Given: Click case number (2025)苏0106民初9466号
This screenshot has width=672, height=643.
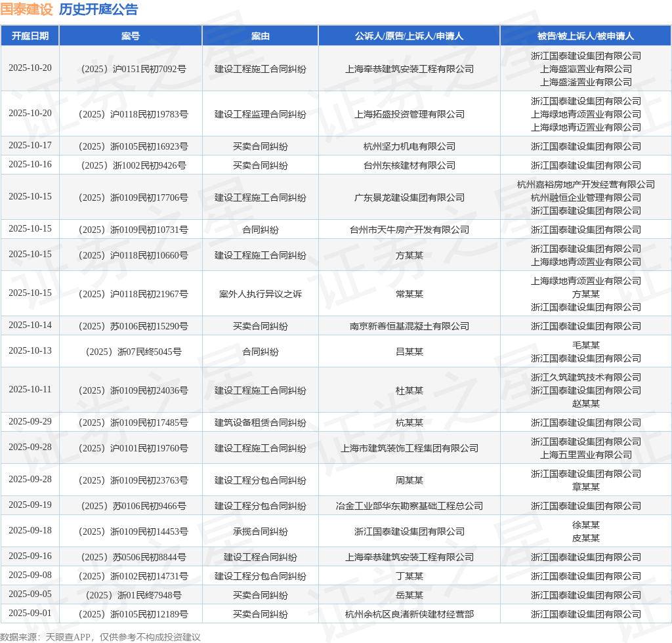Looking at the screenshot, I should point(134,506).
